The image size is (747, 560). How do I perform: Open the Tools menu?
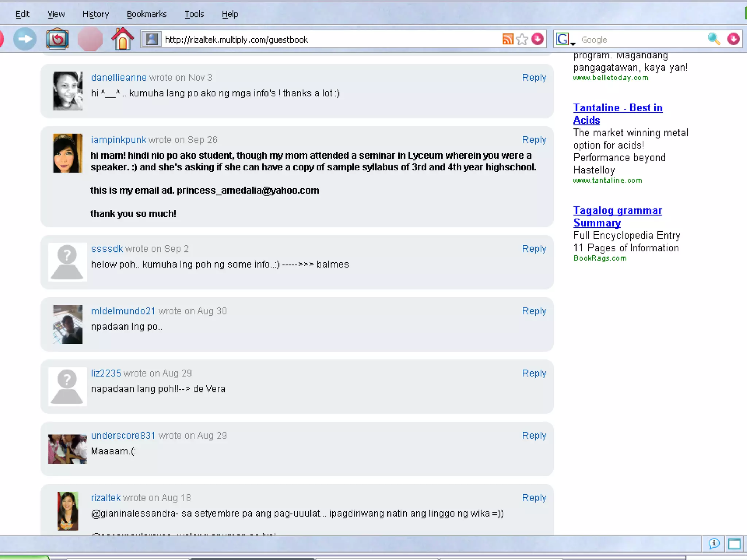[194, 14]
